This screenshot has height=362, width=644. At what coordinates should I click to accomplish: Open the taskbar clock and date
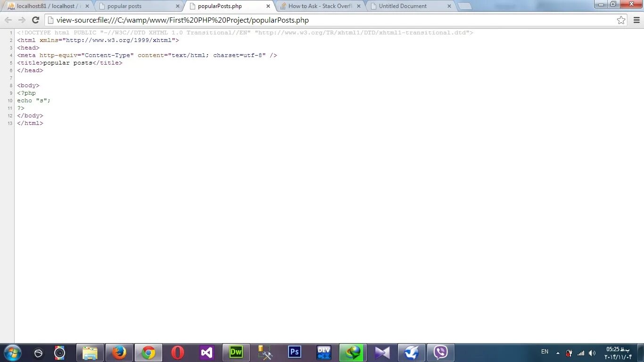618,353
